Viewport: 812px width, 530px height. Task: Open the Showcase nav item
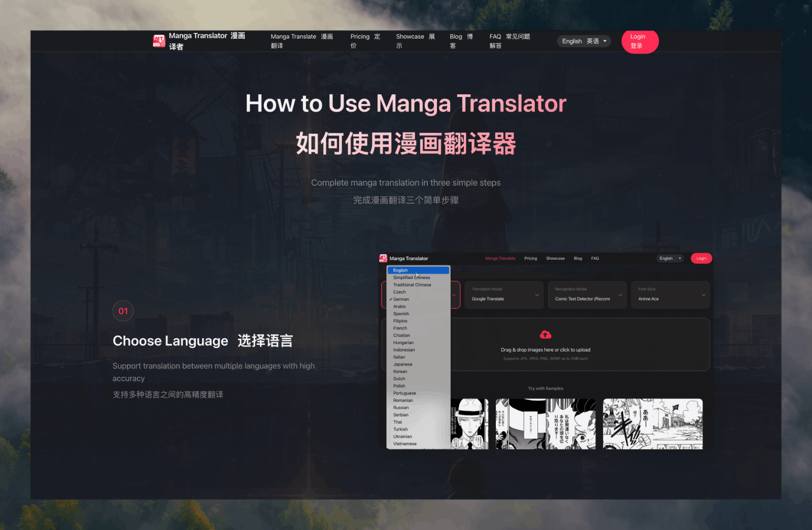pos(416,41)
